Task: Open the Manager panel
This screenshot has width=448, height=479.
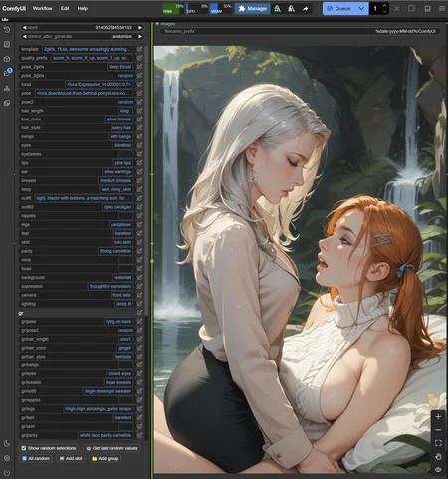Action: click(x=253, y=9)
